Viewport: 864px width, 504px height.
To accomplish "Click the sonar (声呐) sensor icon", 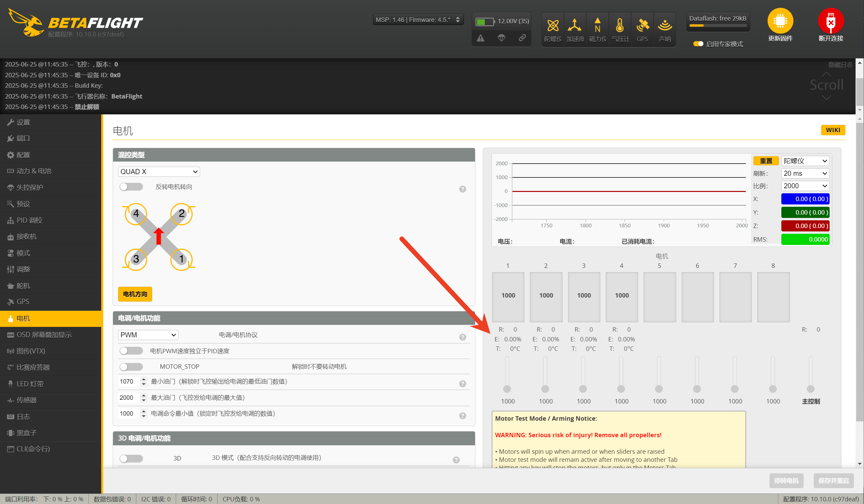I will tap(665, 29).
